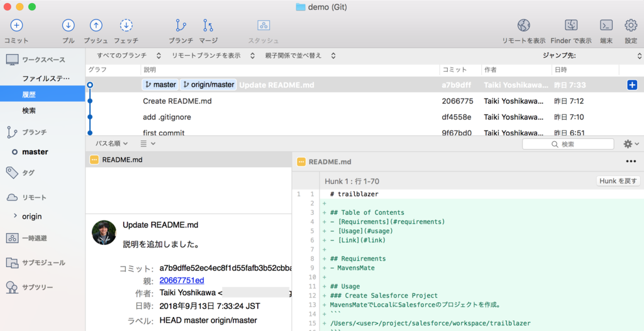Select History (履歴) in the sidebar
This screenshot has width=644, height=331.
(x=42, y=94)
